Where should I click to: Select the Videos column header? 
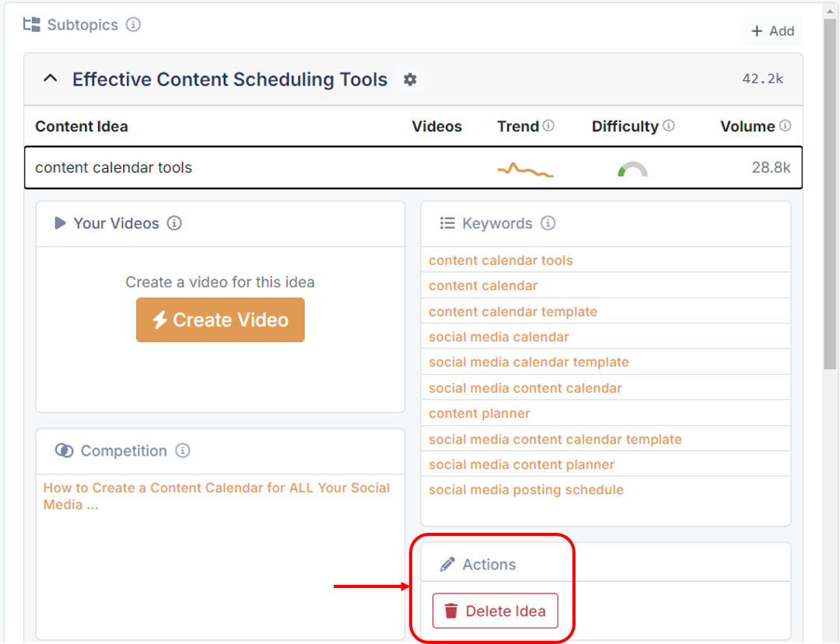[x=436, y=125]
